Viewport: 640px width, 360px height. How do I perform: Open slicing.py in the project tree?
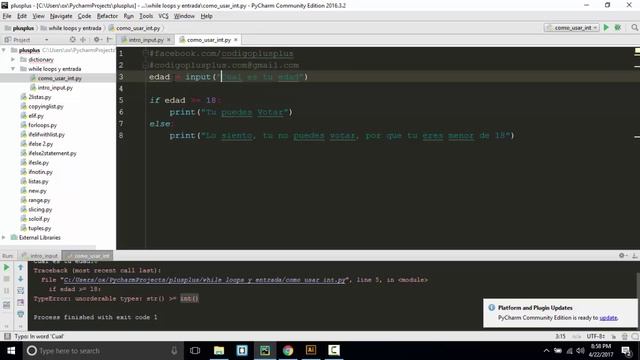pyautogui.click(x=40, y=209)
